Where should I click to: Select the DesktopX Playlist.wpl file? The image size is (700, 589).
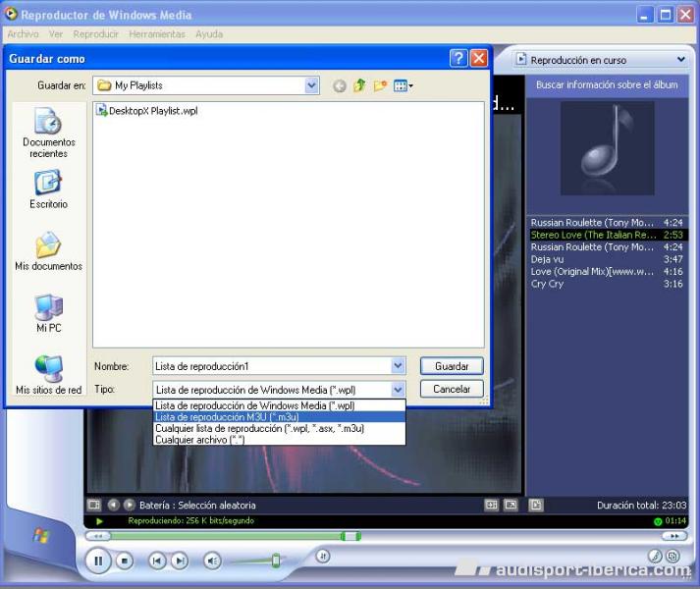coord(147,111)
